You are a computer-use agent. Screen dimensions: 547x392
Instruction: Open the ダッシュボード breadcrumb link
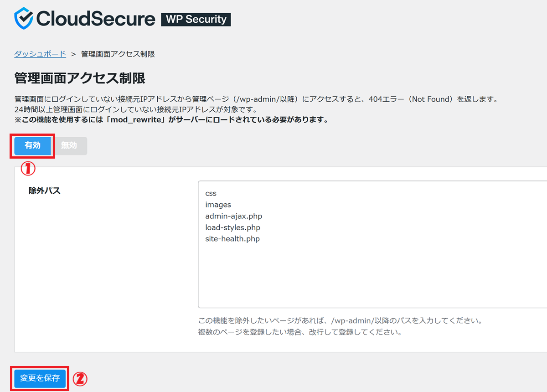click(x=40, y=54)
